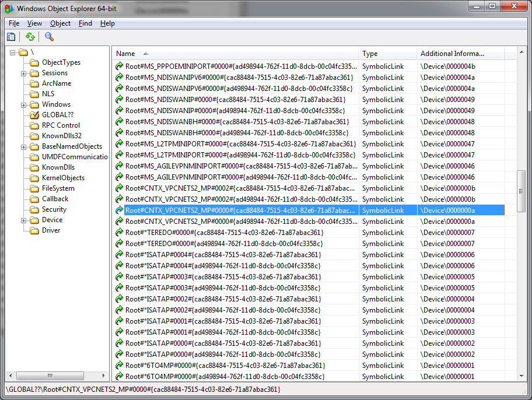Expand the Windows tree node

tap(24, 105)
